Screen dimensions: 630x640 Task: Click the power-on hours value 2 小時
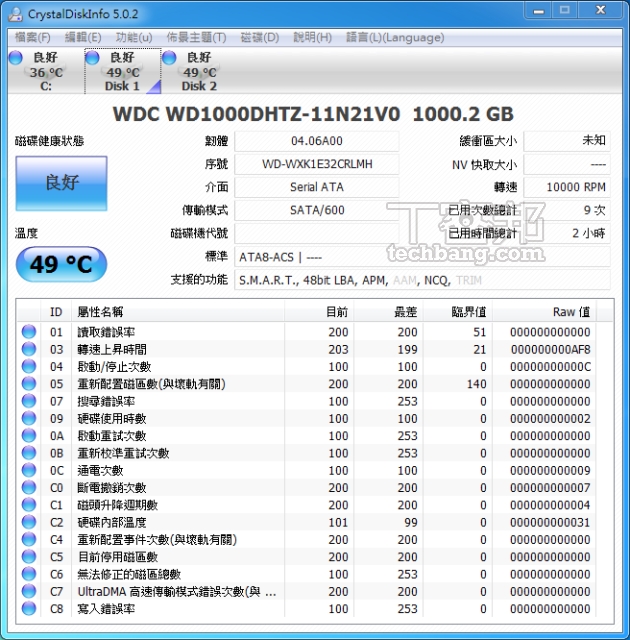click(x=567, y=233)
